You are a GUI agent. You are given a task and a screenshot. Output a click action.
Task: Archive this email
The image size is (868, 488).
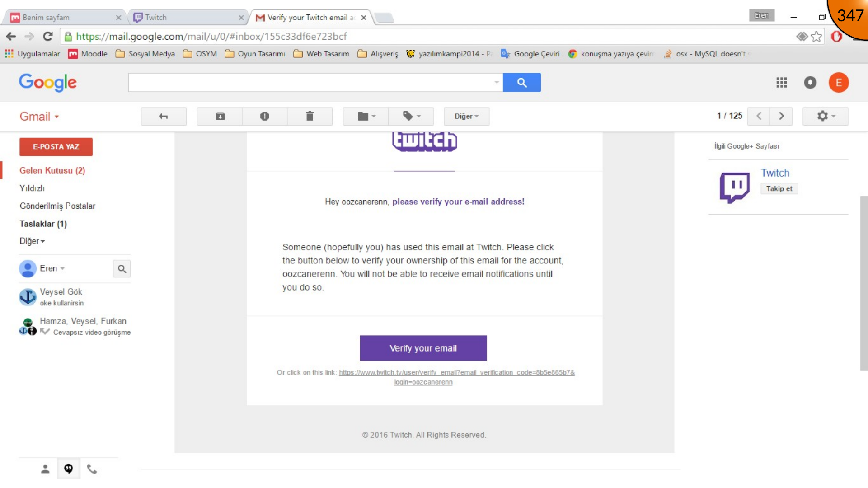tap(220, 117)
